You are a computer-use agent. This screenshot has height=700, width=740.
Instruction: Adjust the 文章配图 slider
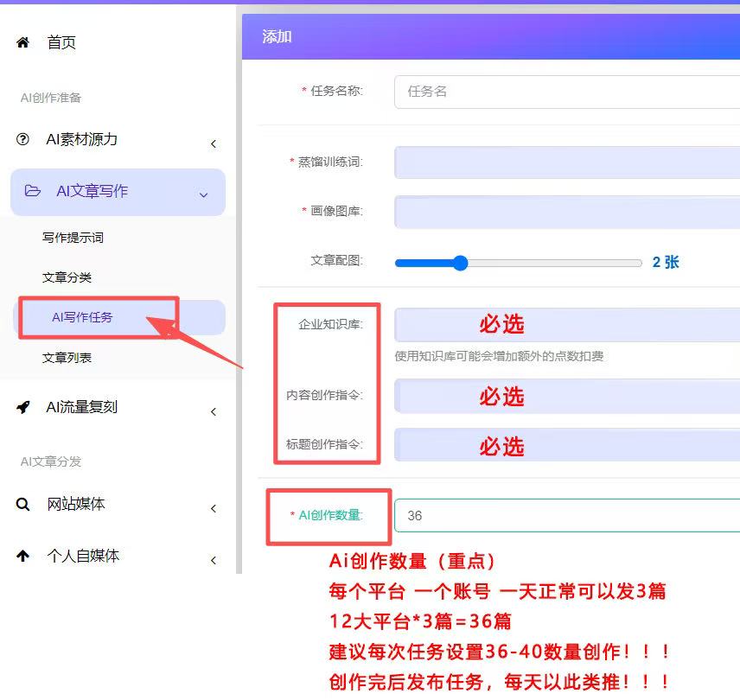459,263
